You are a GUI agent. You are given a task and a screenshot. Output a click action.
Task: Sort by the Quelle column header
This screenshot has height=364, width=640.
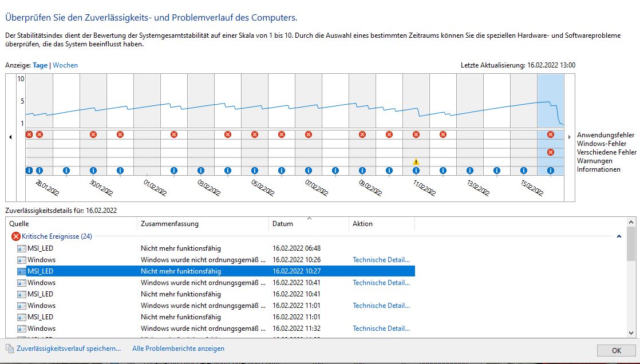click(72, 224)
